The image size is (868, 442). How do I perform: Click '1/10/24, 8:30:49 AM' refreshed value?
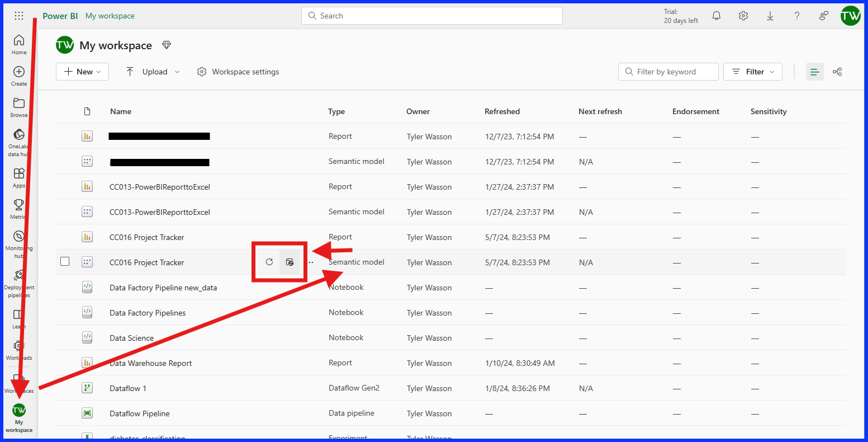pos(520,363)
